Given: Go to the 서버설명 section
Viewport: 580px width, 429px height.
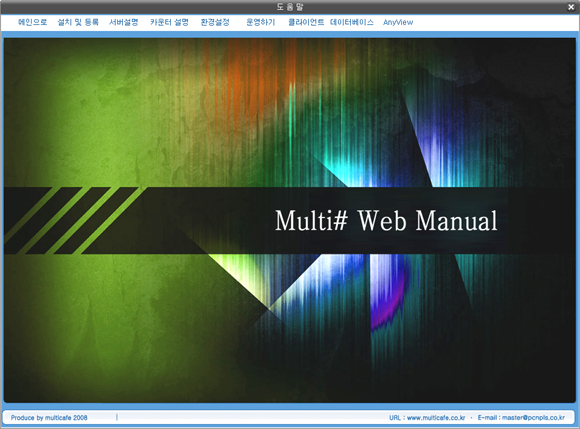Looking at the screenshot, I should (124, 22).
